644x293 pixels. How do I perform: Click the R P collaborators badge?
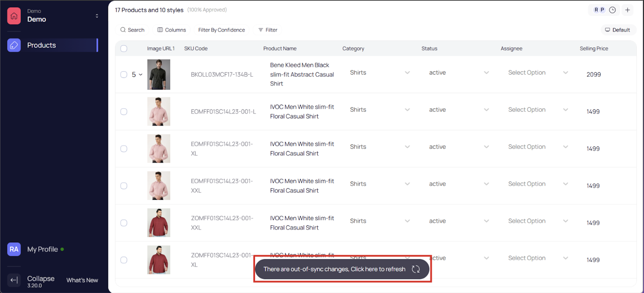coord(599,10)
